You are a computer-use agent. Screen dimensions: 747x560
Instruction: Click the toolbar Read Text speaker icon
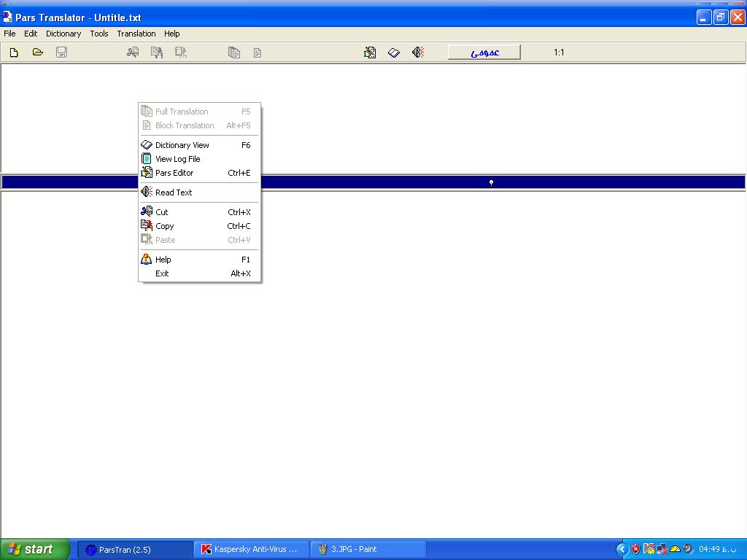(418, 52)
